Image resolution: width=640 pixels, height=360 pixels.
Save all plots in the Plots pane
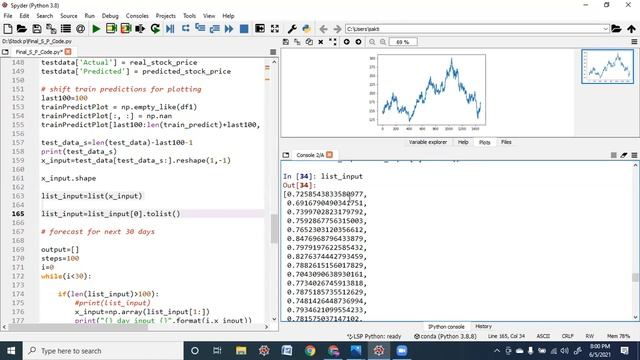click(297, 42)
